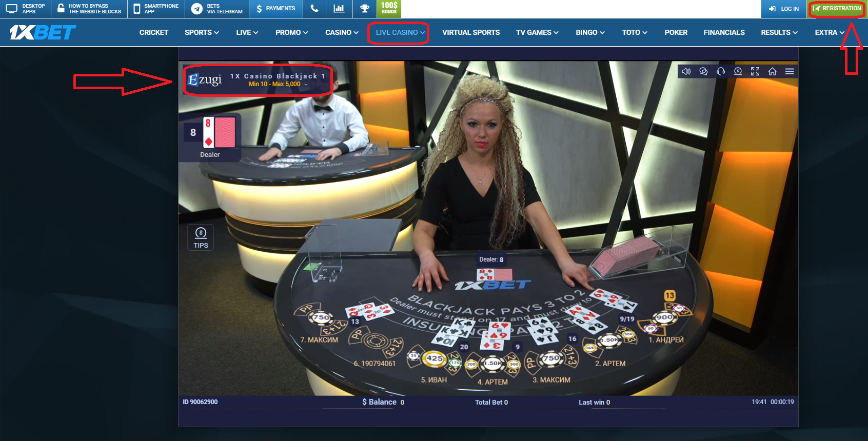Expand the TV GAMES menu

[537, 32]
